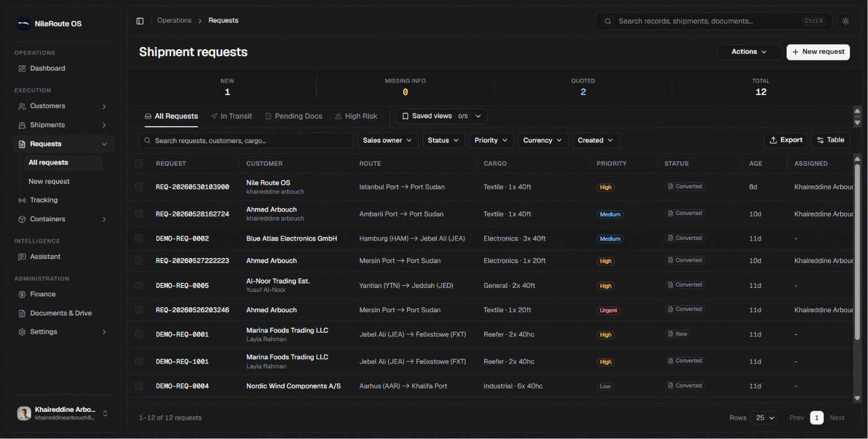Open the Status filter dropdown
Image resolution: width=868 pixels, height=439 pixels.
pyautogui.click(x=444, y=140)
